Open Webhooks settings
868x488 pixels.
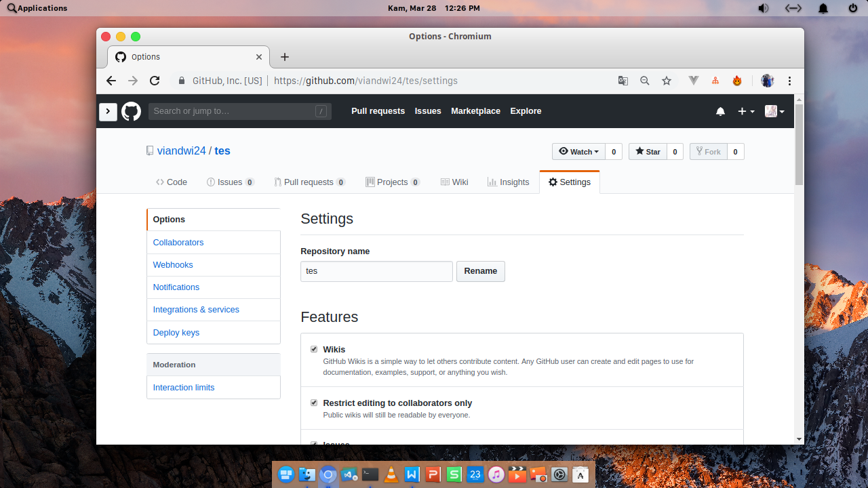coord(214,265)
